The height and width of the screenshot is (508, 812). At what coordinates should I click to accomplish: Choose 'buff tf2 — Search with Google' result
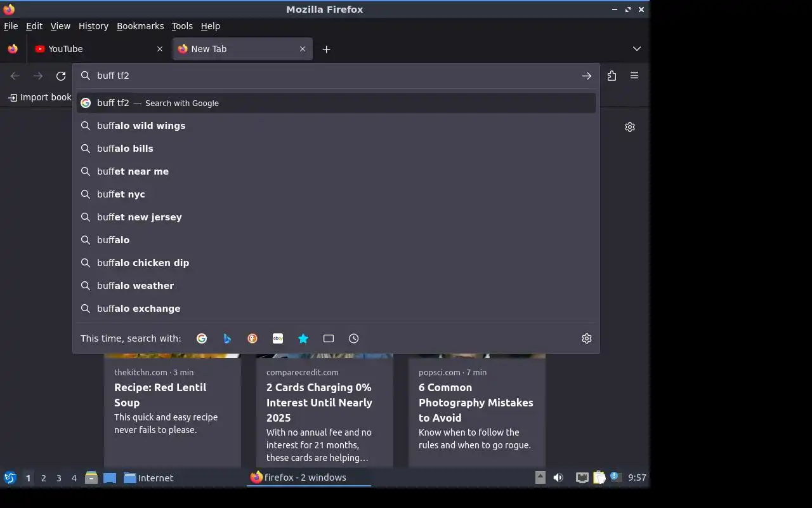pyautogui.click(x=336, y=103)
